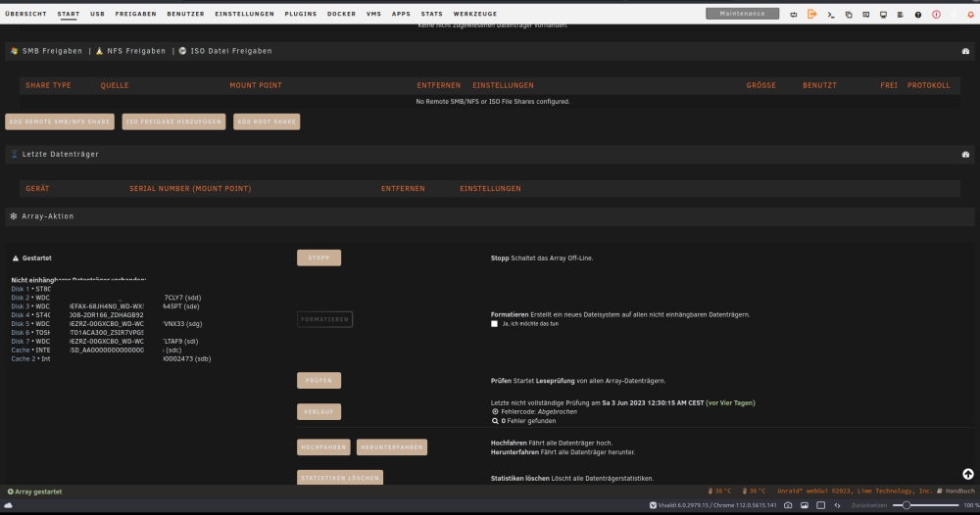Open the Cache 2 link

24,359
